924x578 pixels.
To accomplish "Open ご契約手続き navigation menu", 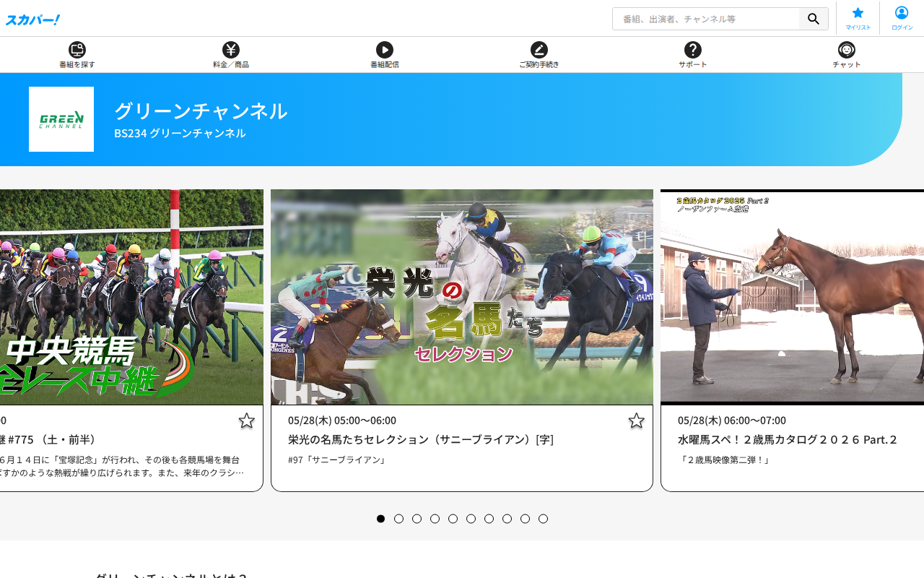I will click(539, 55).
